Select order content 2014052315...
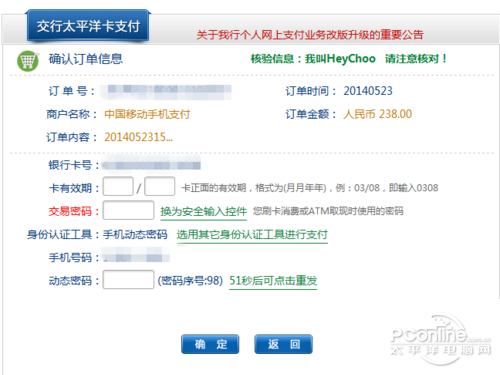Viewport: 500px width, 375px height. coord(138,137)
